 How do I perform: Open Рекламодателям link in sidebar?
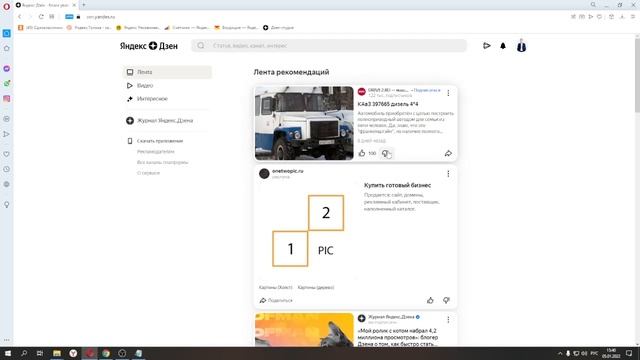156,151
